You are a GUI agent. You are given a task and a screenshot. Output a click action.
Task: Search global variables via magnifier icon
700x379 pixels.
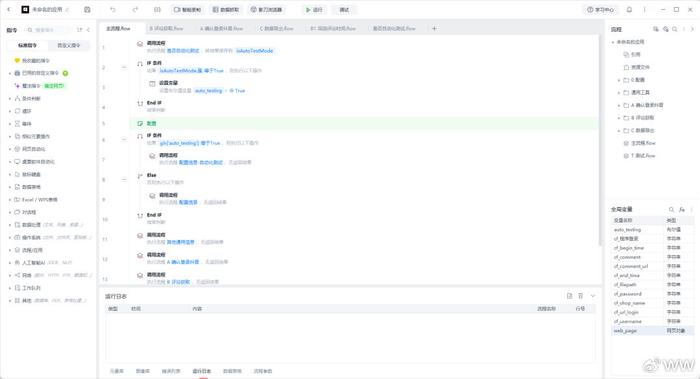click(x=671, y=209)
